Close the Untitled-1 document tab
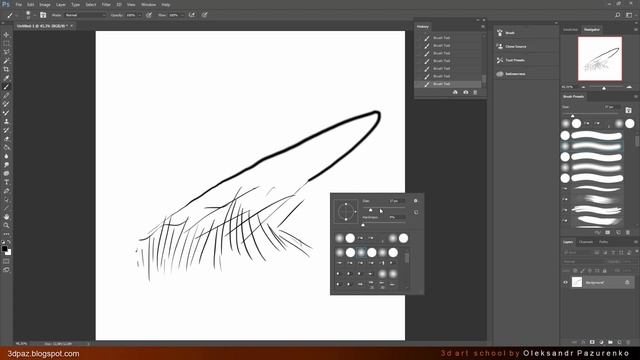Screen dimensions: 640x360 coord(71,26)
